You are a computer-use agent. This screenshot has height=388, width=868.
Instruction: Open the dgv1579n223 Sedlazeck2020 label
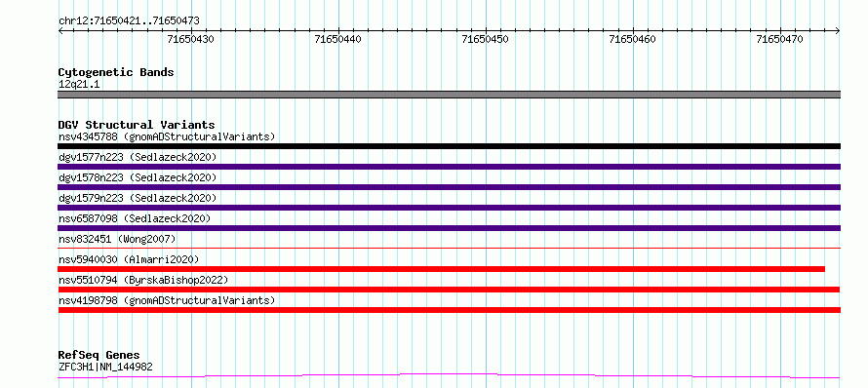pyautogui.click(x=138, y=198)
